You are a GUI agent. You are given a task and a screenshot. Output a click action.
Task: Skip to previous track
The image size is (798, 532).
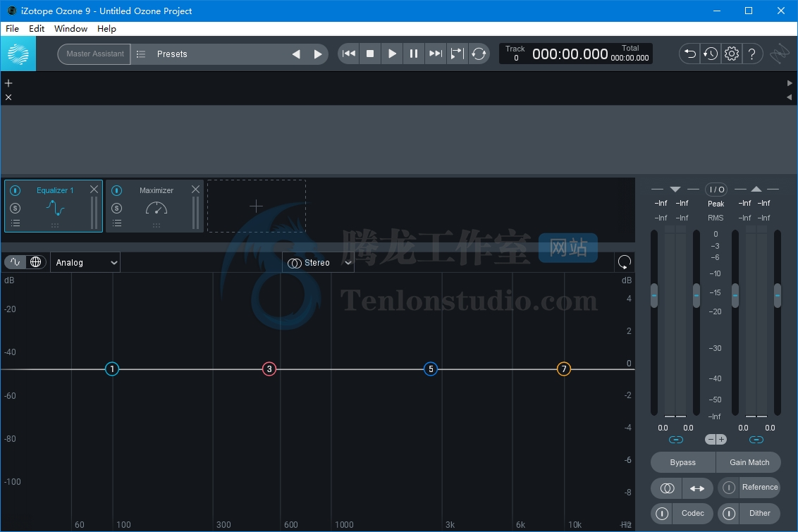point(349,54)
